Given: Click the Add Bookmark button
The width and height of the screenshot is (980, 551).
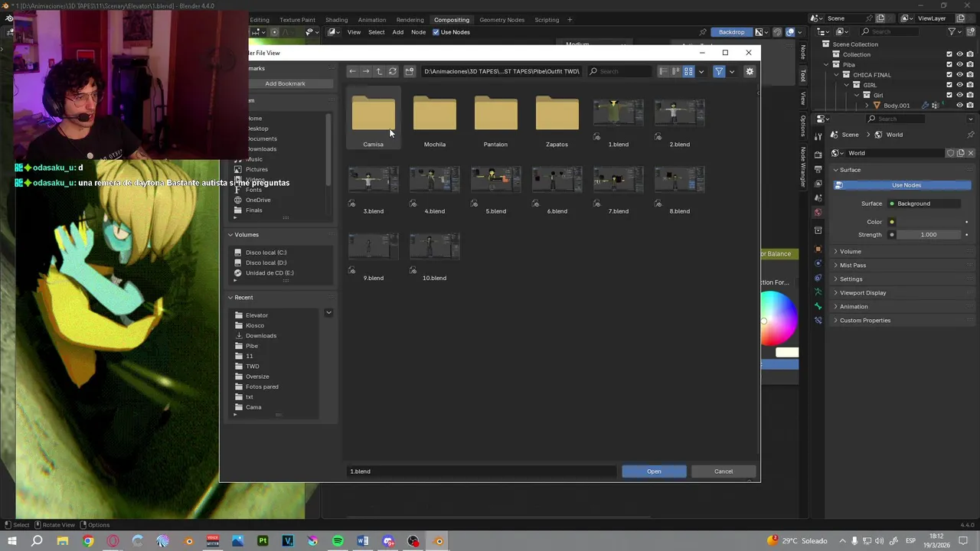Looking at the screenshot, I should point(285,83).
